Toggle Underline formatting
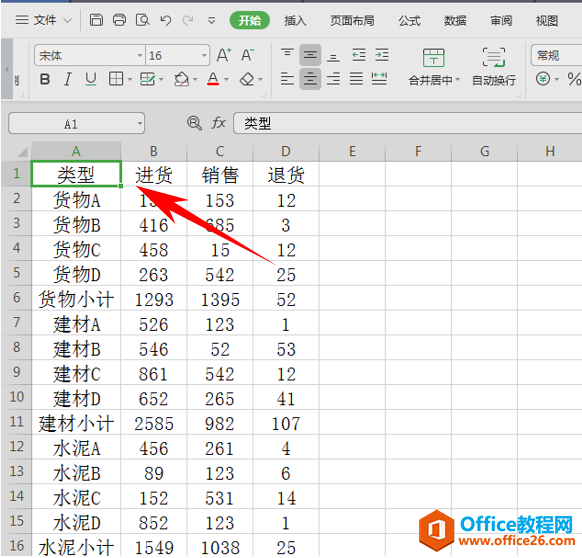 [91, 79]
